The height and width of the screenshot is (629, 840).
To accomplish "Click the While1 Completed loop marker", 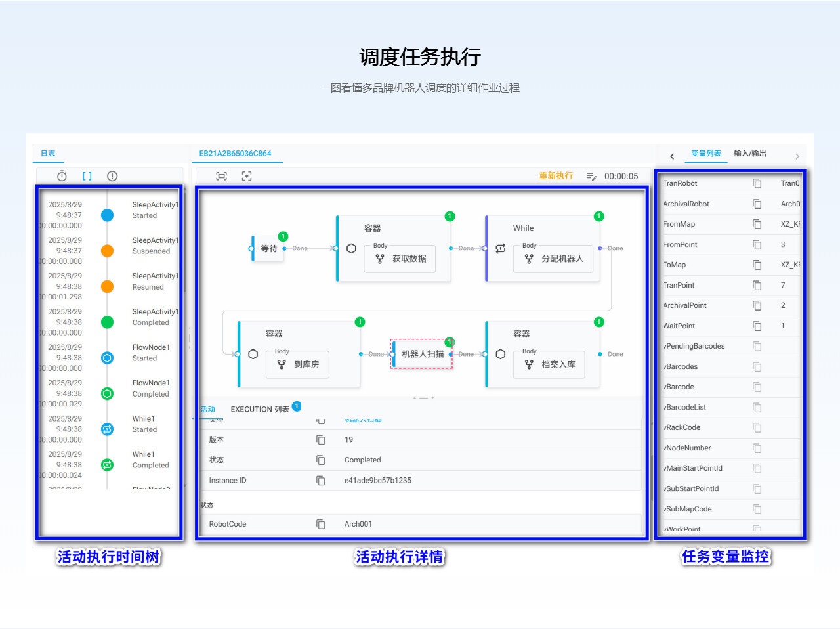I will (x=107, y=465).
